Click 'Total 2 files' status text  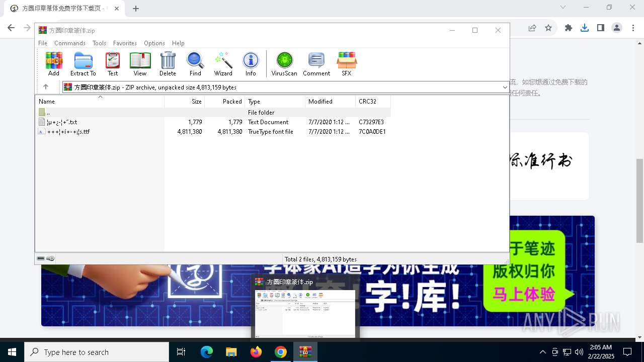pos(320,259)
